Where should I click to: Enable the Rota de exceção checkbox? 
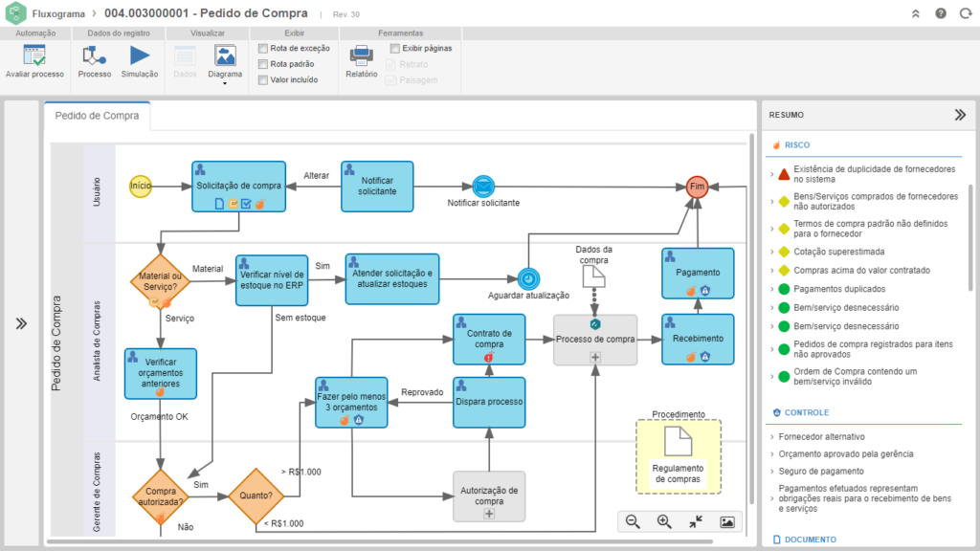point(263,48)
